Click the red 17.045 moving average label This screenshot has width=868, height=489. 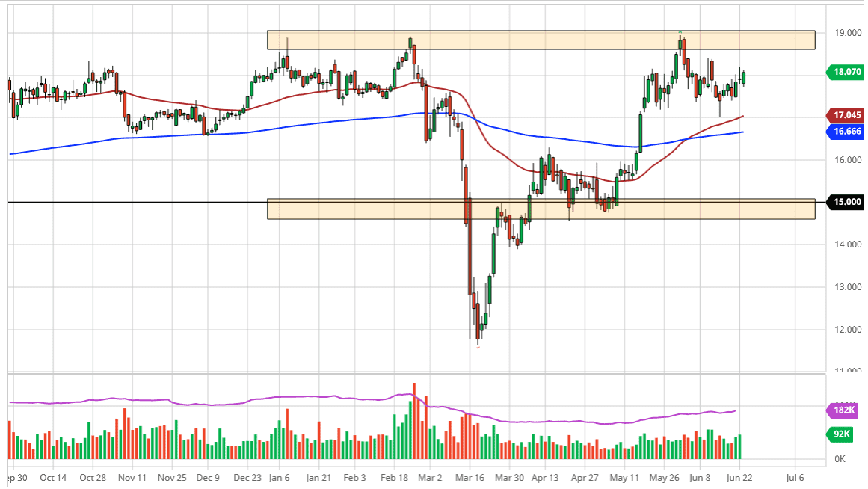pyautogui.click(x=846, y=115)
